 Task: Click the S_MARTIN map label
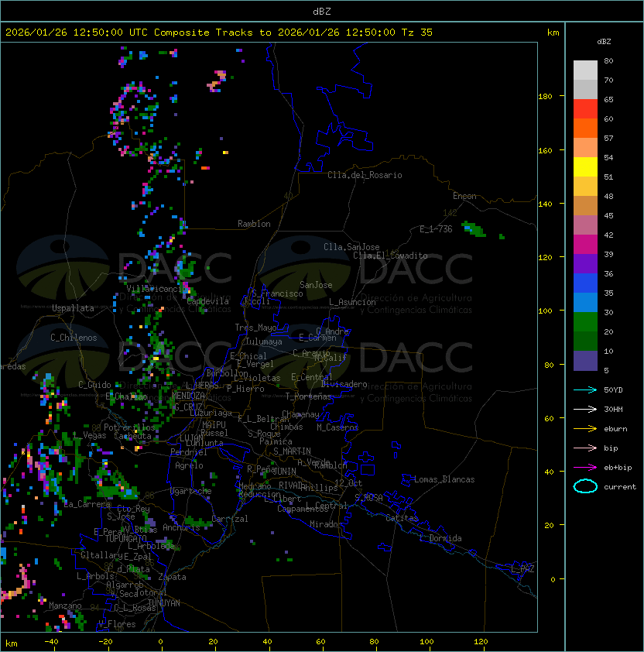pyautogui.click(x=292, y=451)
